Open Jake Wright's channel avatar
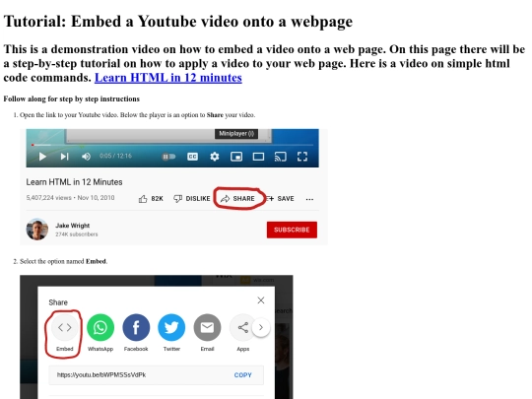The width and height of the screenshot is (532, 399). [x=37, y=229]
